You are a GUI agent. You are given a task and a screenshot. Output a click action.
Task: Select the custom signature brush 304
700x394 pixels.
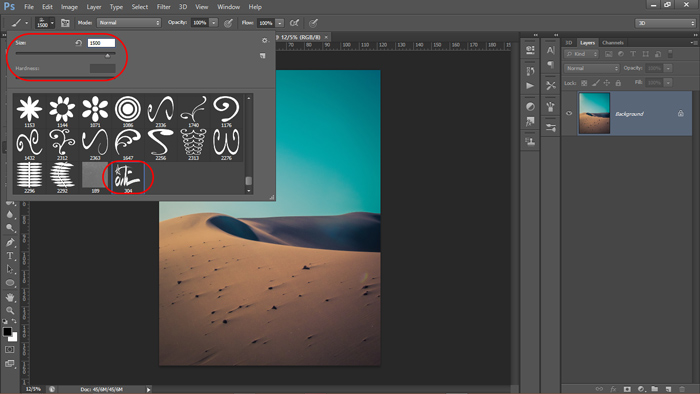128,177
